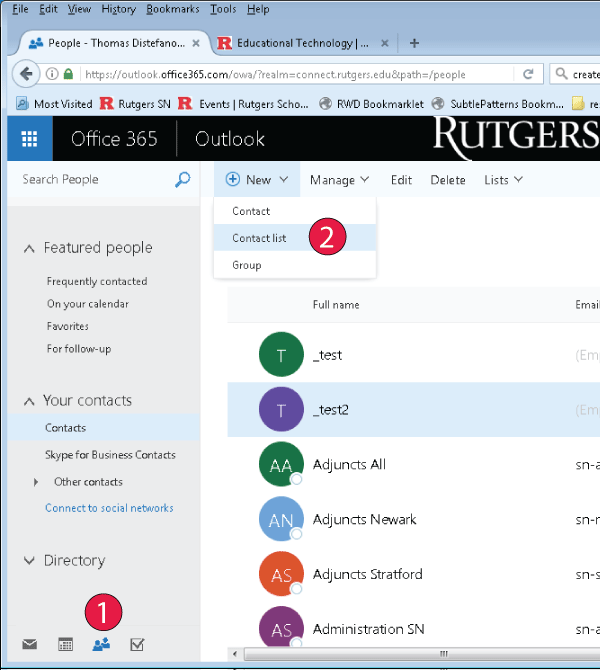Open the Tools menu
Viewport: 600px width, 670px height.
point(223,9)
